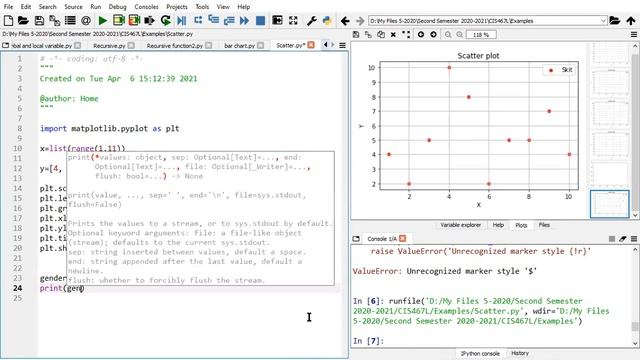This screenshot has height=360, width=640.
Task: Switch to the Recursive.py tab
Action: [109, 45]
